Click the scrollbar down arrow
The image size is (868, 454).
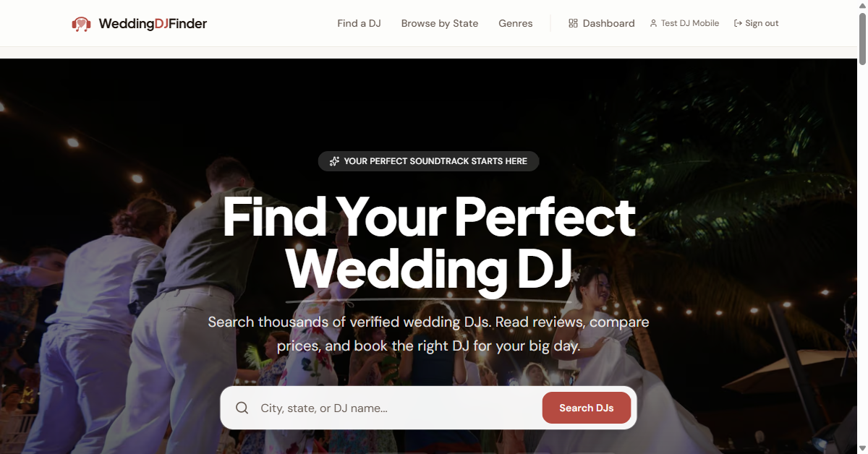[862, 447]
